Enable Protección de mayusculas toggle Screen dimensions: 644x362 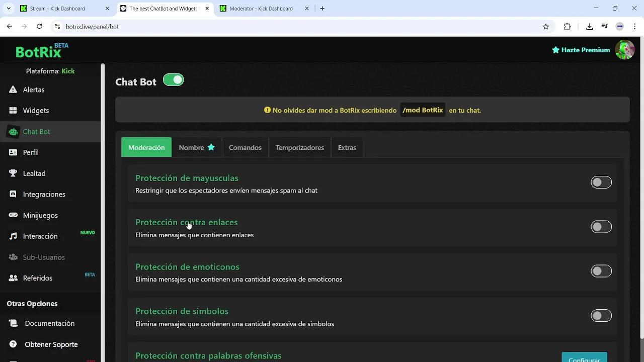coord(601,183)
